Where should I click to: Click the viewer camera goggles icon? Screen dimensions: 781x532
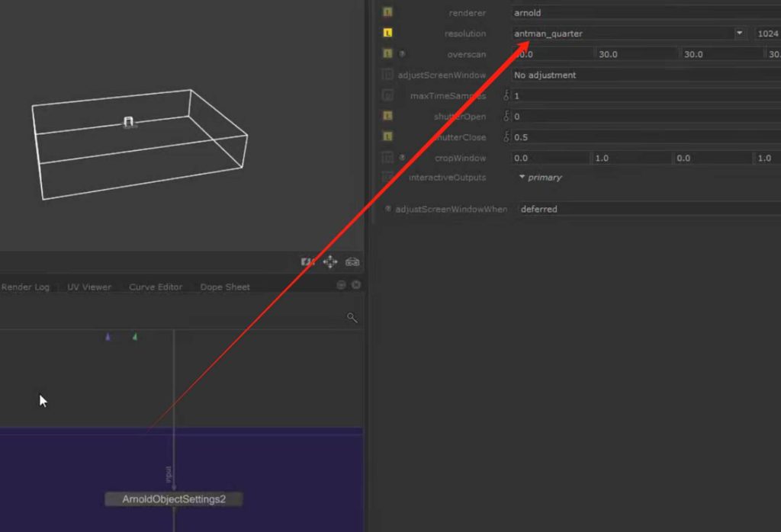[352, 262]
